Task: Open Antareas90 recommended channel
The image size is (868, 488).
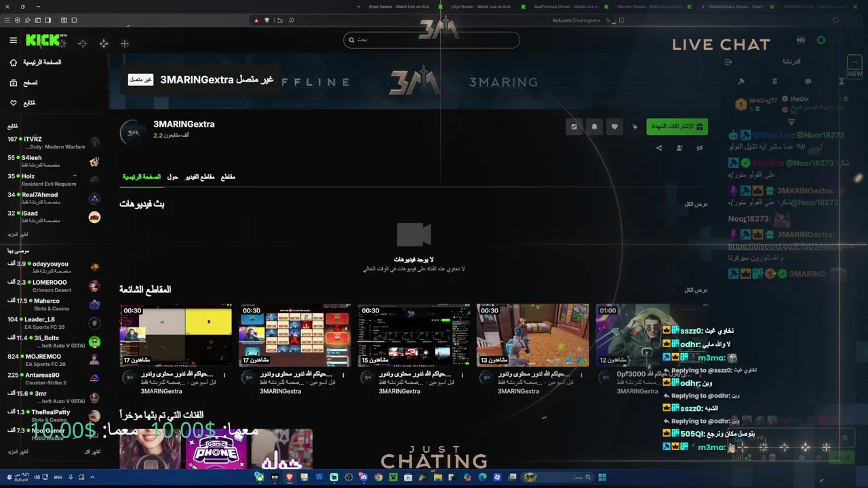Action: 54,378
